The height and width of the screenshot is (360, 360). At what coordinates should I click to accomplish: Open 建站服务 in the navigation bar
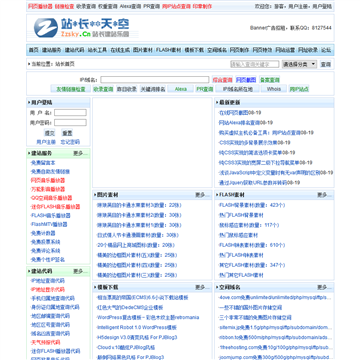coord(51,50)
